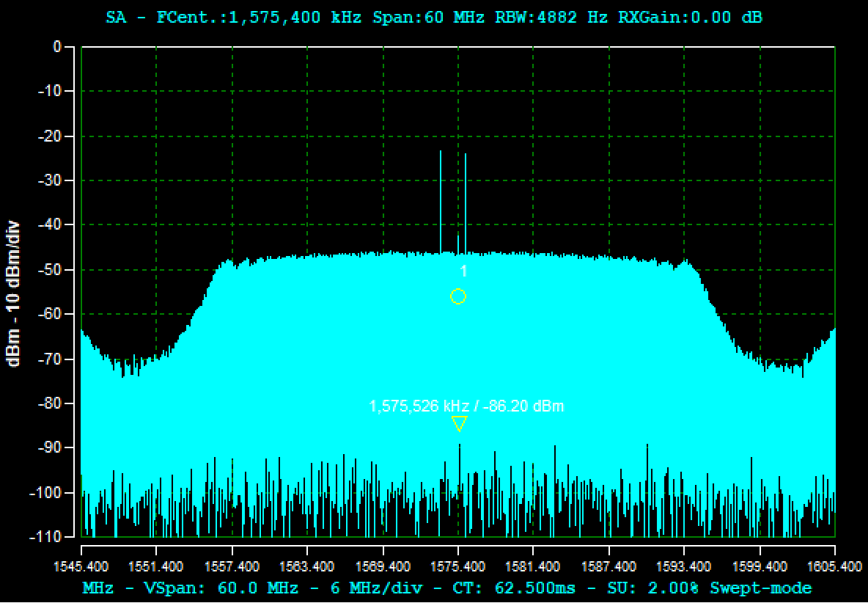This screenshot has width=868, height=603.
Task: Click the taller left signal spike near 1574 MHz
Action: (441, 201)
